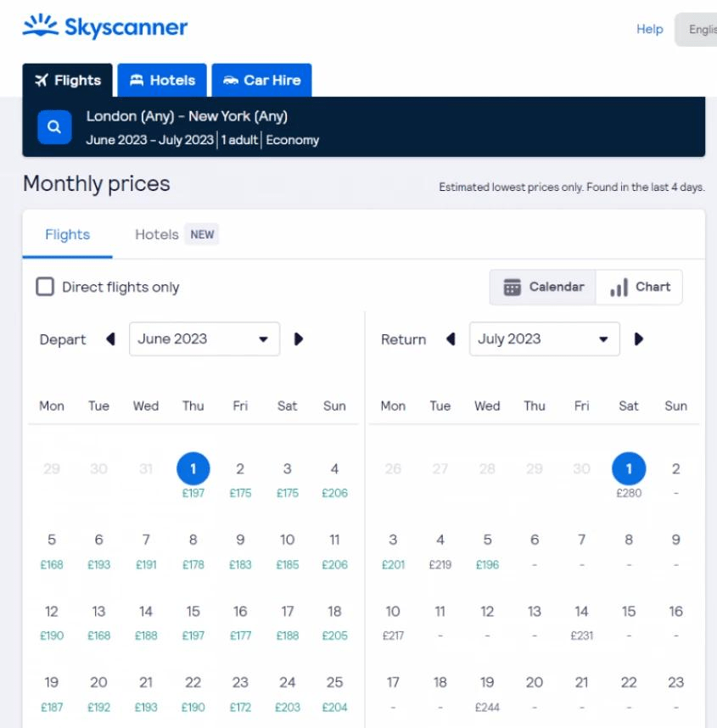The height and width of the screenshot is (728, 717).
Task: Enable Direct flights only checkbox
Action: tap(45, 287)
